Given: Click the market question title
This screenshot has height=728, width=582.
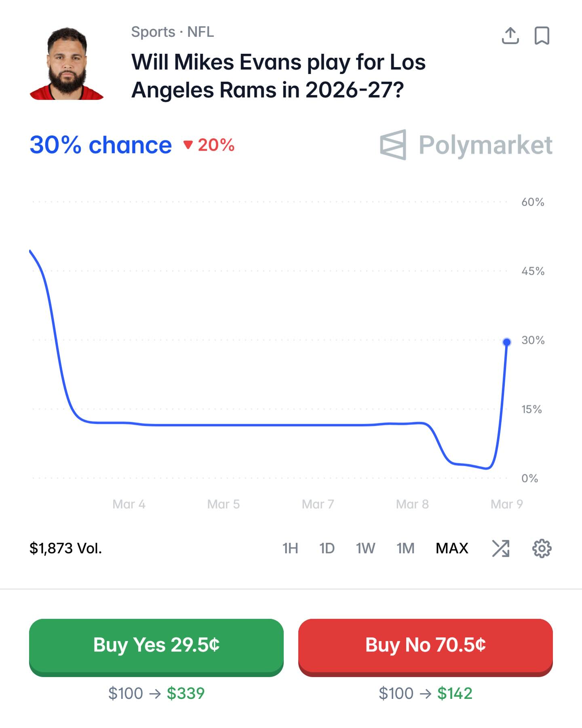Looking at the screenshot, I should pos(278,76).
